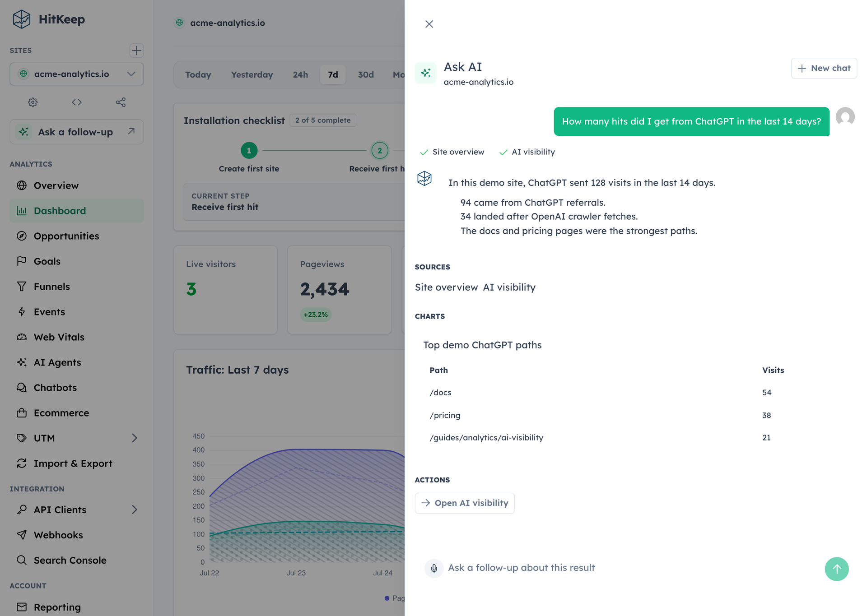Click the Events lightning icon
The image size is (867, 616).
[x=22, y=312]
